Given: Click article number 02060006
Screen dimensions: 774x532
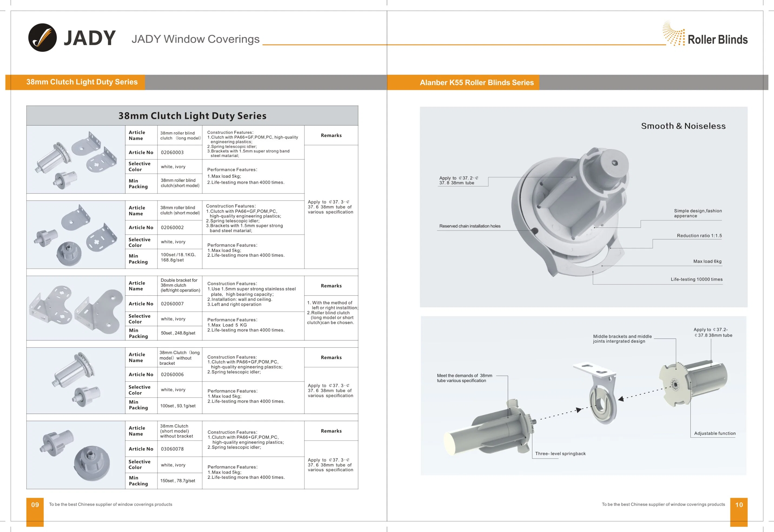Looking at the screenshot, I should click(172, 374).
